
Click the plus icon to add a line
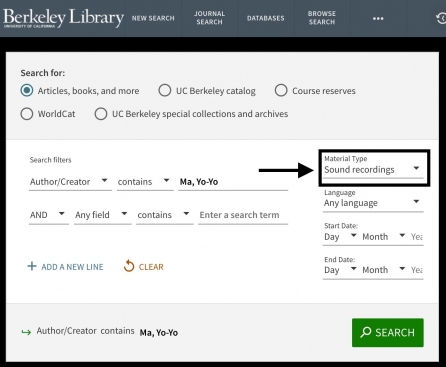pos(32,266)
